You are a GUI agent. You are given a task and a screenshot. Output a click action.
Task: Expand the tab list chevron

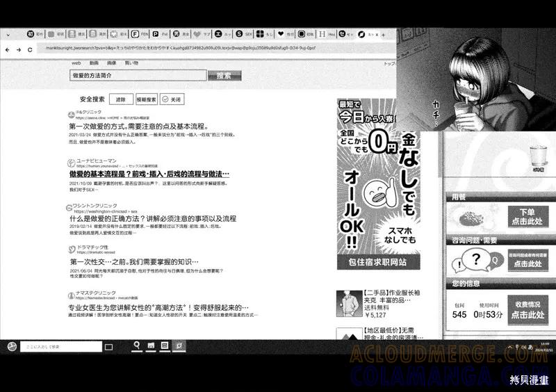click(x=8, y=35)
